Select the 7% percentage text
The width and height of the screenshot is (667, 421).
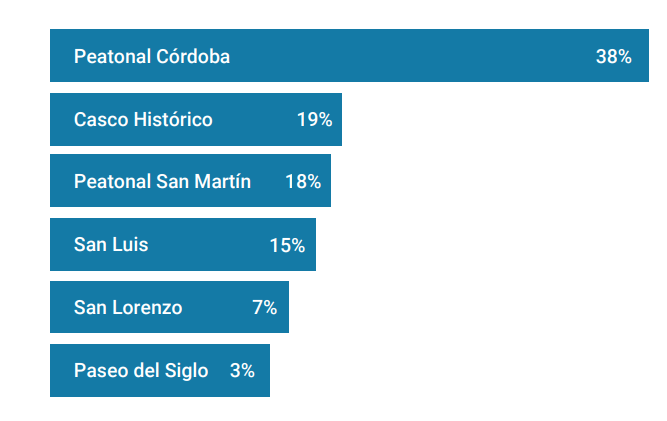264,308
